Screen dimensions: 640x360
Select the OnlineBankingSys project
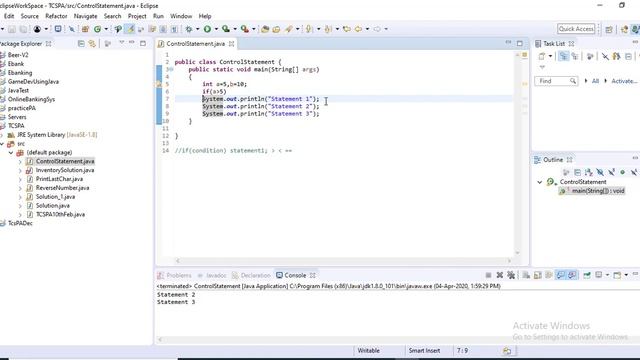(x=31, y=99)
